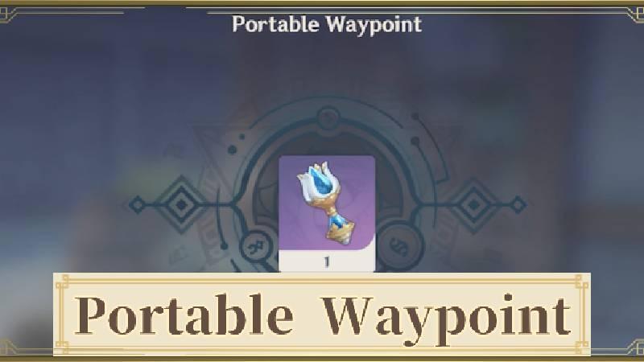This screenshot has height=362, width=644.
Task: Click the small hollow diamond at far left
Action: pos(137,204)
